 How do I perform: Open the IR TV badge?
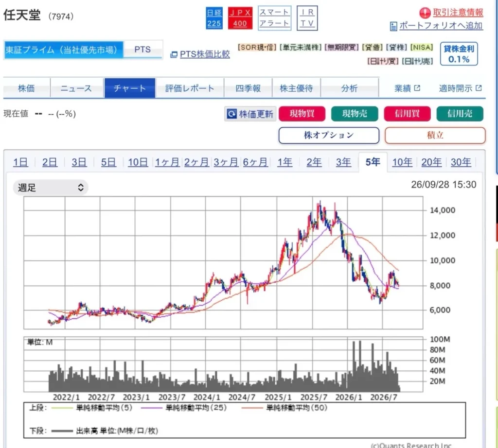tap(307, 18)
